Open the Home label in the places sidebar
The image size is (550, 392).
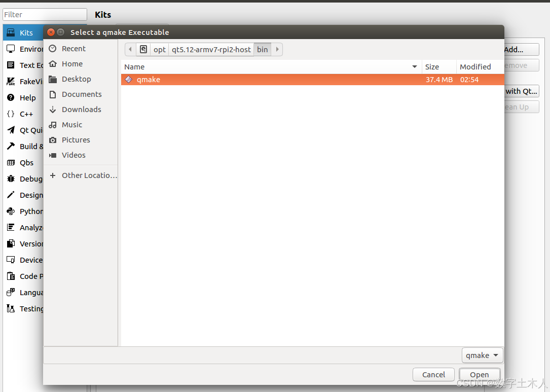pyautogui.click(x=72, y=64)
